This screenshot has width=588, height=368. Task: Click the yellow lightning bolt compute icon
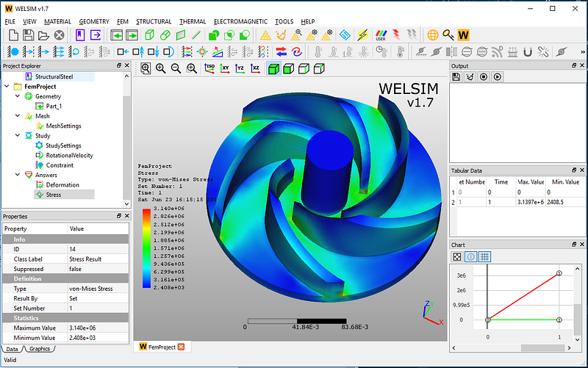[362, 35]
